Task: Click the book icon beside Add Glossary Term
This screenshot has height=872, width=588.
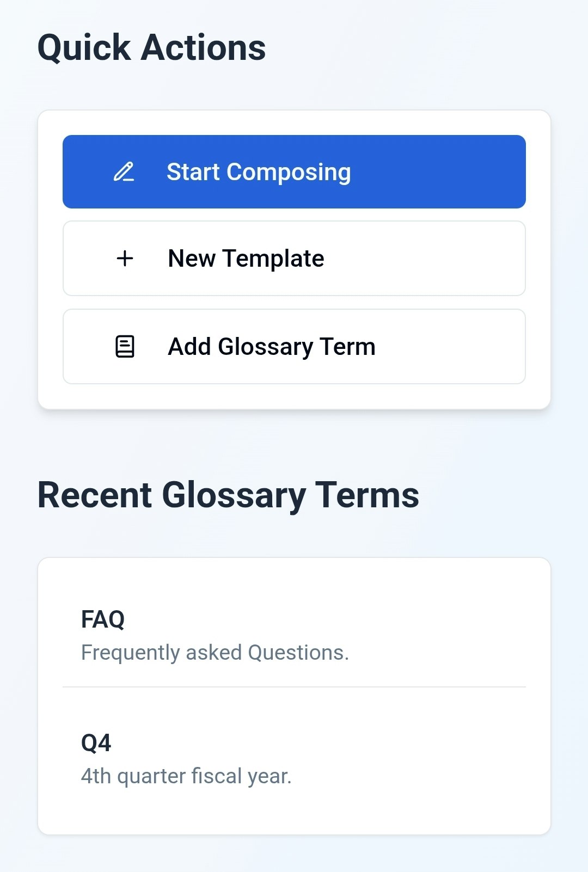Action: click(x=125, y=347)
